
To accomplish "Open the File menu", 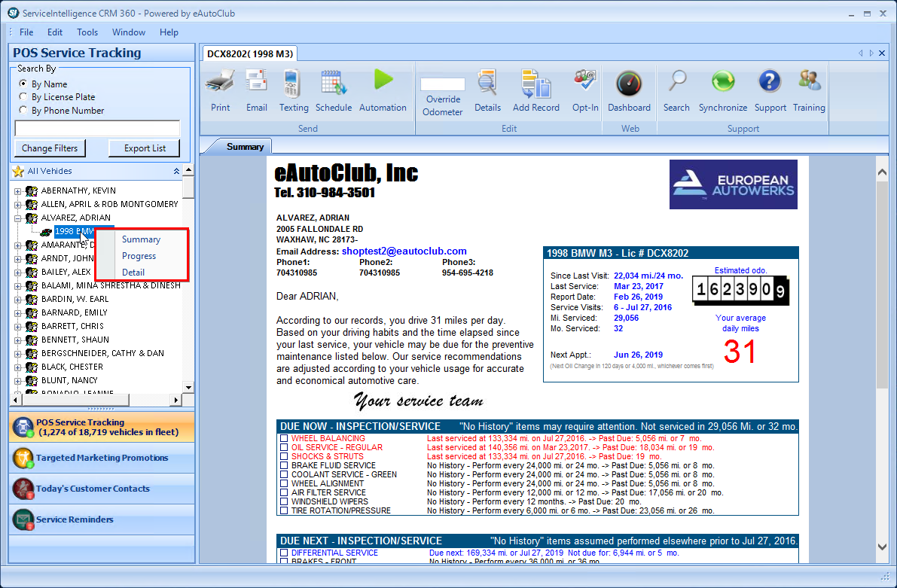I will point(26,32).
